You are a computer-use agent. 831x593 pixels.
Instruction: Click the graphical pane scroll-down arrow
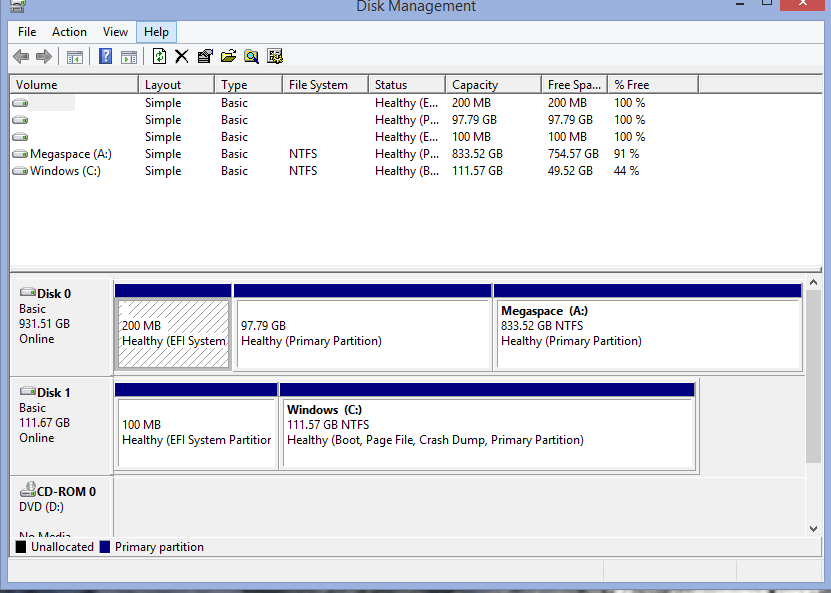coord(813,528)
